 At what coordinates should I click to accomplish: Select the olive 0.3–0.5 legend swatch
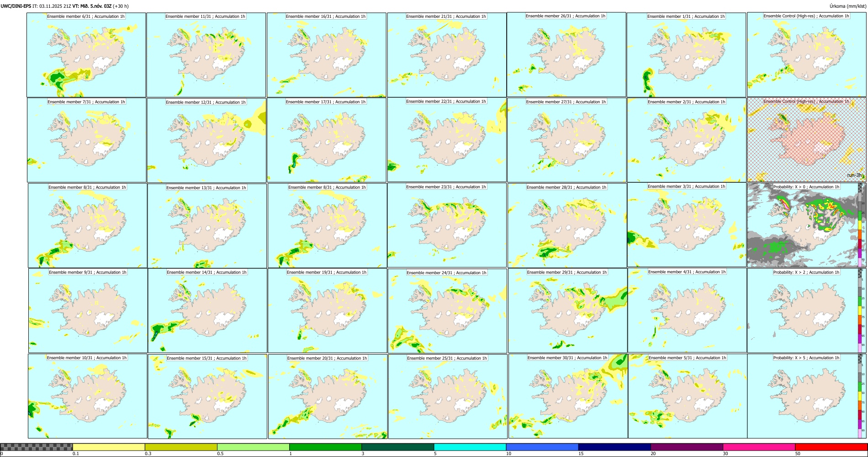[x=181, y=447]
